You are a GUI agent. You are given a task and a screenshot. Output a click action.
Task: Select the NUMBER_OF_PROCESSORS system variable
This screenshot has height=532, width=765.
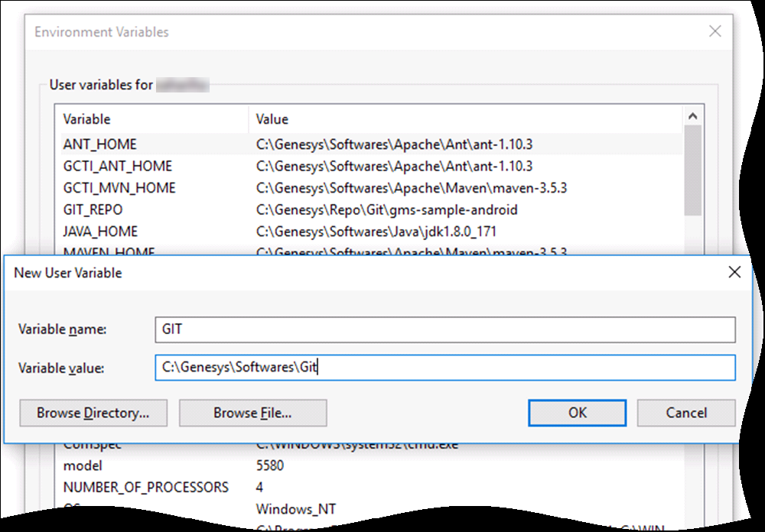[x=145, y=487]
